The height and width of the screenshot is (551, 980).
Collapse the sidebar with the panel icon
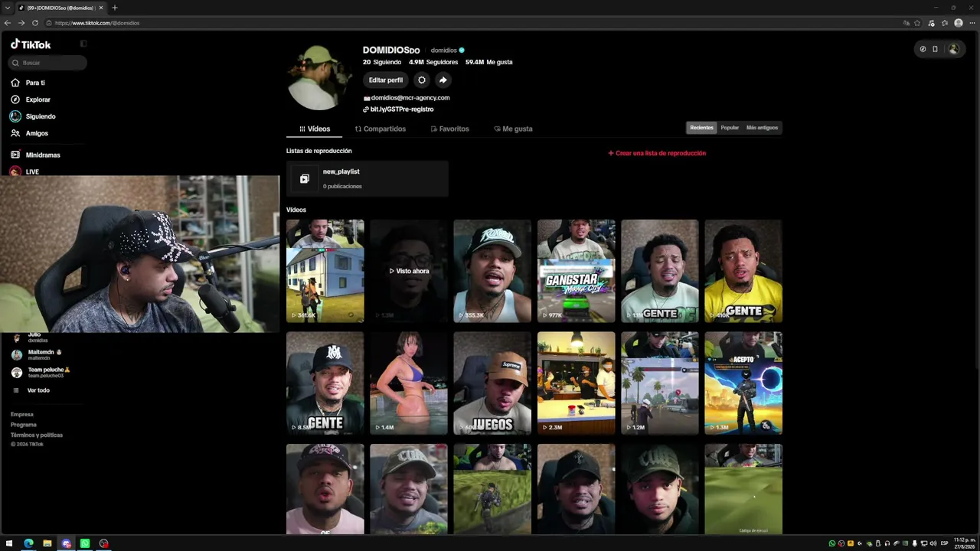point(83,44)
